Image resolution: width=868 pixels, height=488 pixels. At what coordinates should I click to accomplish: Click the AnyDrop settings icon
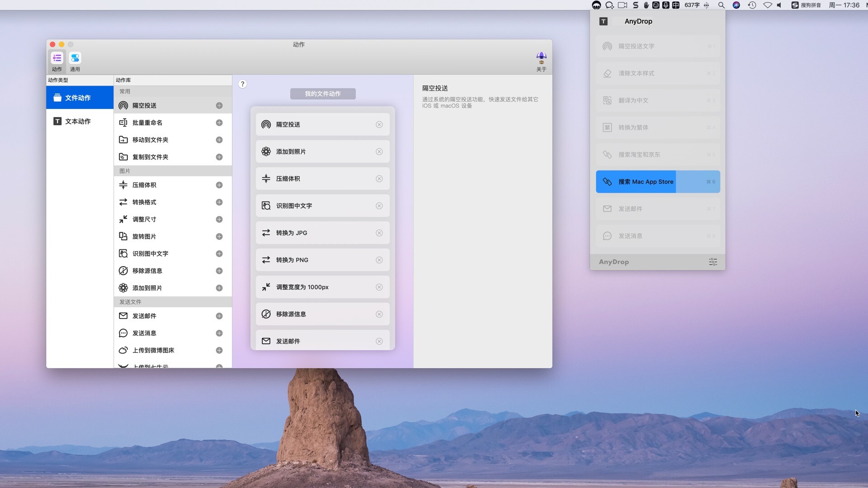coord(712,262)
